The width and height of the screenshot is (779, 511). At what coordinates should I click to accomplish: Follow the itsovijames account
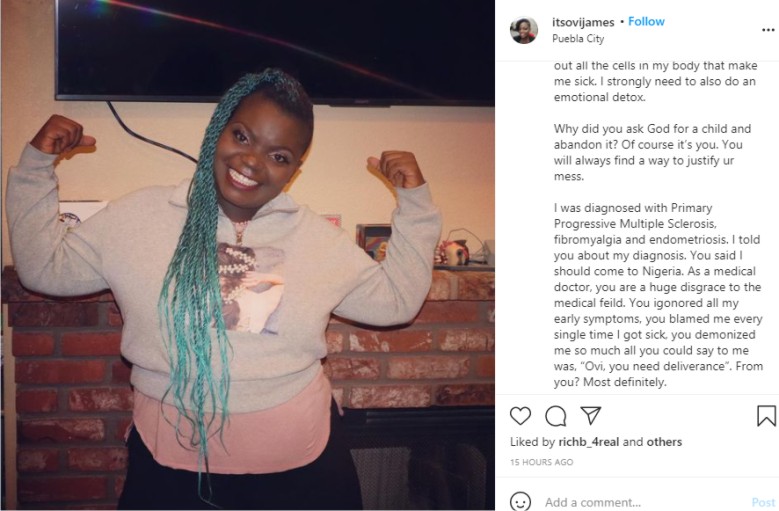click(646, 22)
